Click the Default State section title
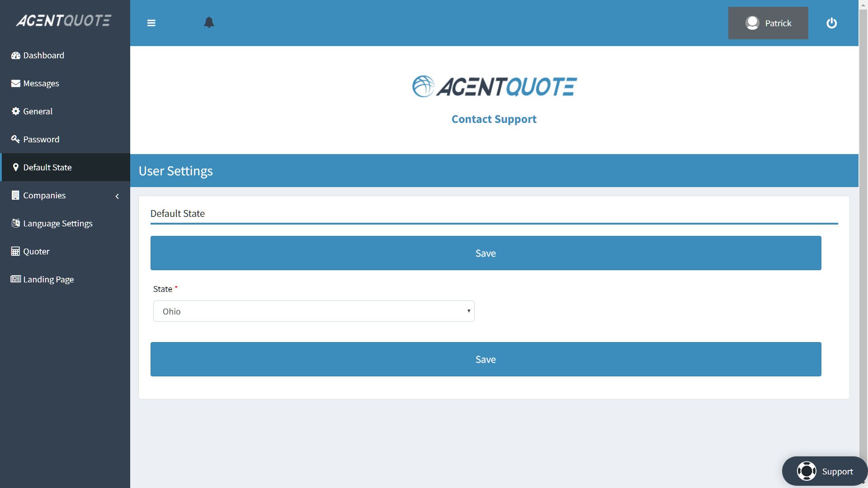 (177, 214)
